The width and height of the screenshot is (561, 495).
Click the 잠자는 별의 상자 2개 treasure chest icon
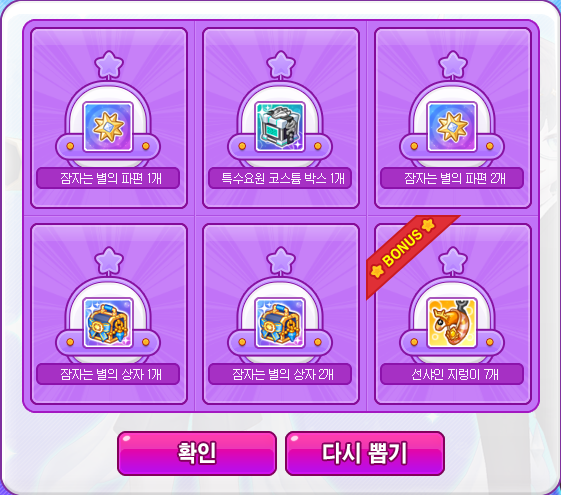[x=280, y=323]
